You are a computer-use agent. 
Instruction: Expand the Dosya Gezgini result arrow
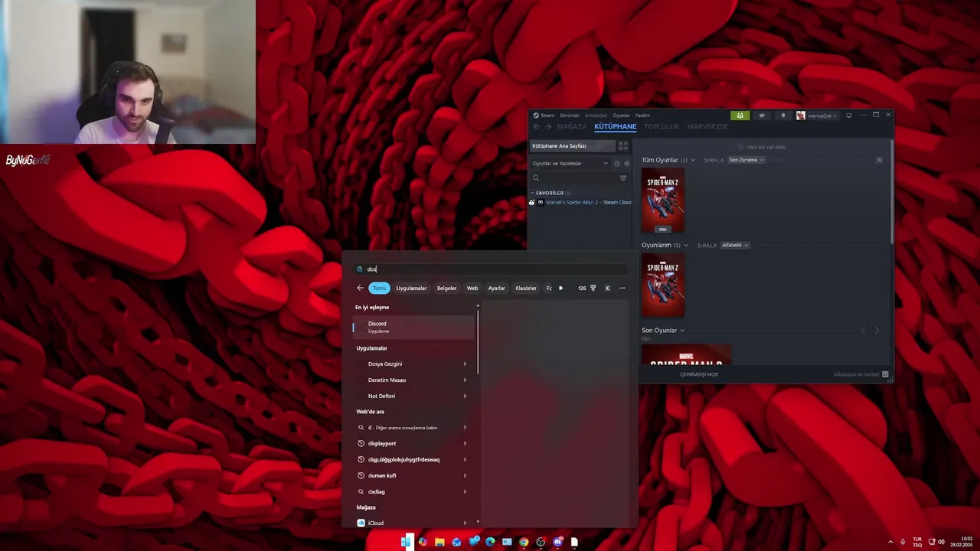click(465, 364)
